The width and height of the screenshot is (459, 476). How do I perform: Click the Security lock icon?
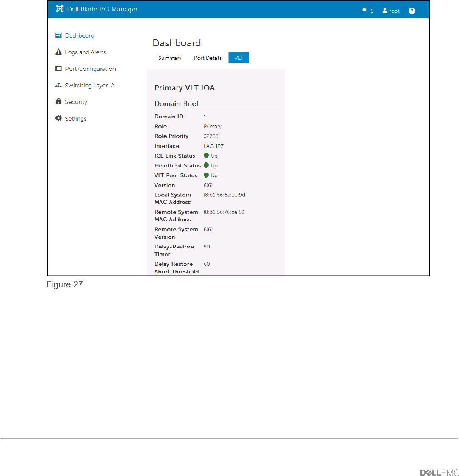(58, 101)
